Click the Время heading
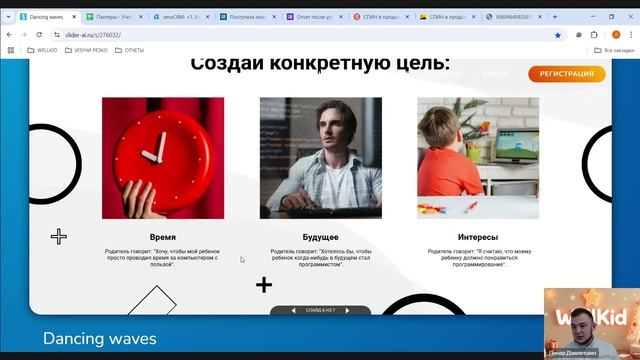Image resolution: width=640 pixels, height=360 pixels. tap(162, 237)
